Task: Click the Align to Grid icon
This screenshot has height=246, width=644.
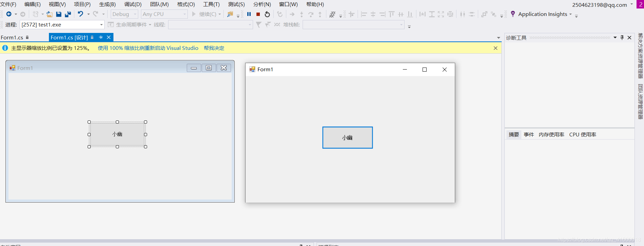Action: pos(352,14)
